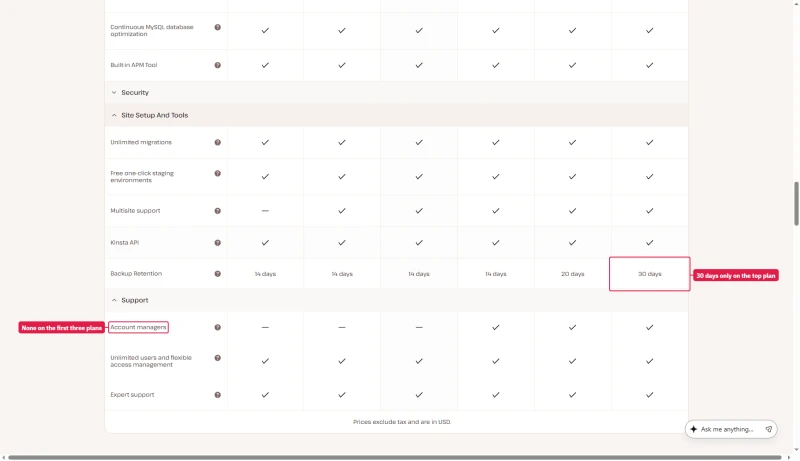Click the 'Backup Retention' feature label
This screenshot has height=461, width=800.
tap(136, 274)
